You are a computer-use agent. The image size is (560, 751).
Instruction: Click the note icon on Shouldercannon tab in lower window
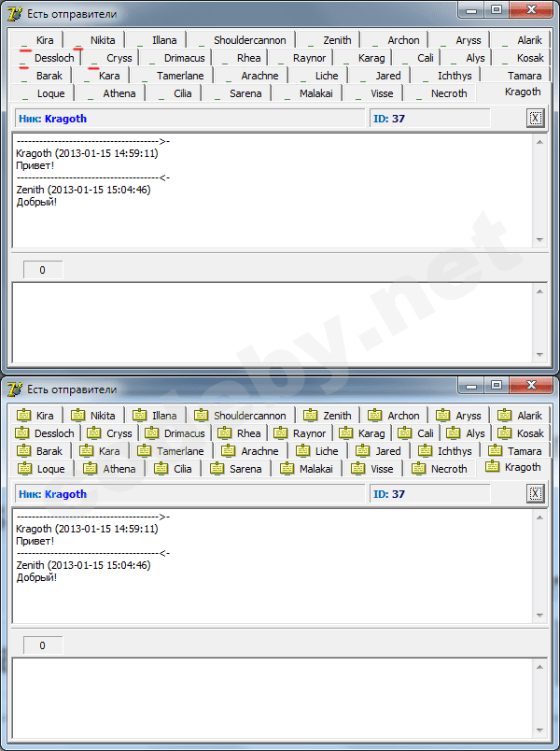(x=201, y=415)
